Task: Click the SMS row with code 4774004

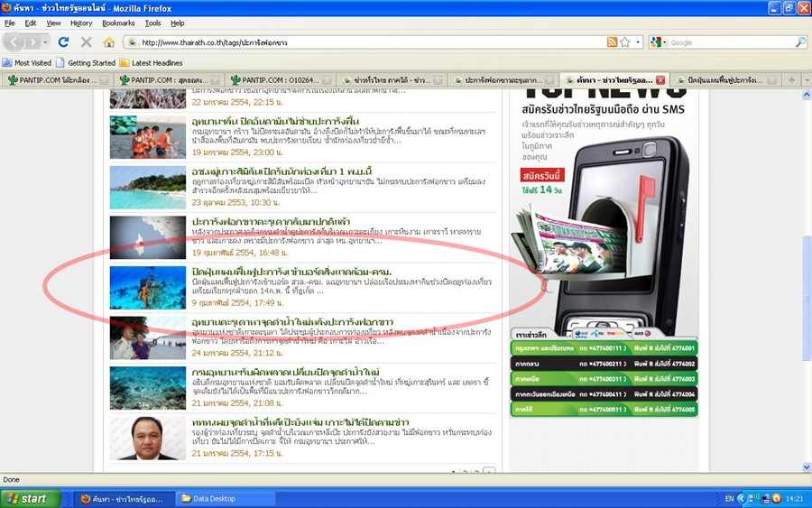Action: click(604, 394)
